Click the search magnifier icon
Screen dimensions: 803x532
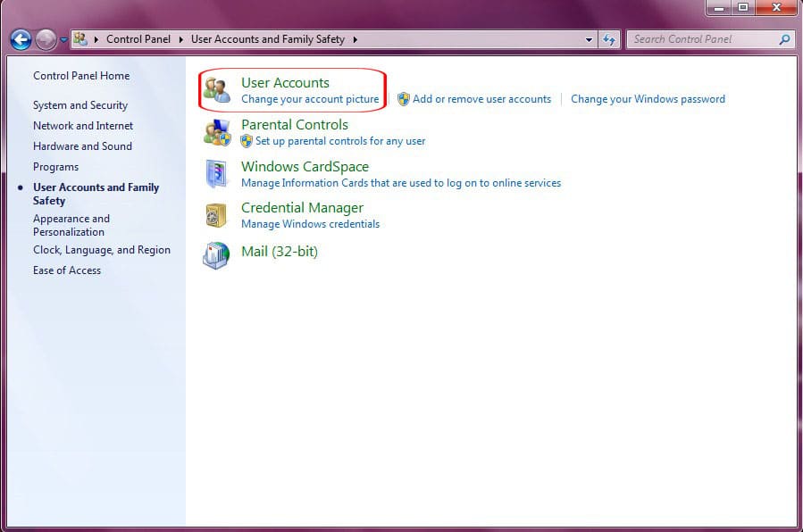784,39
